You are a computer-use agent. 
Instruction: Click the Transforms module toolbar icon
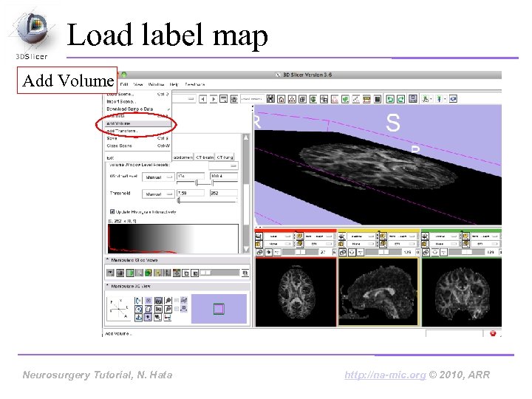[324, 99]
